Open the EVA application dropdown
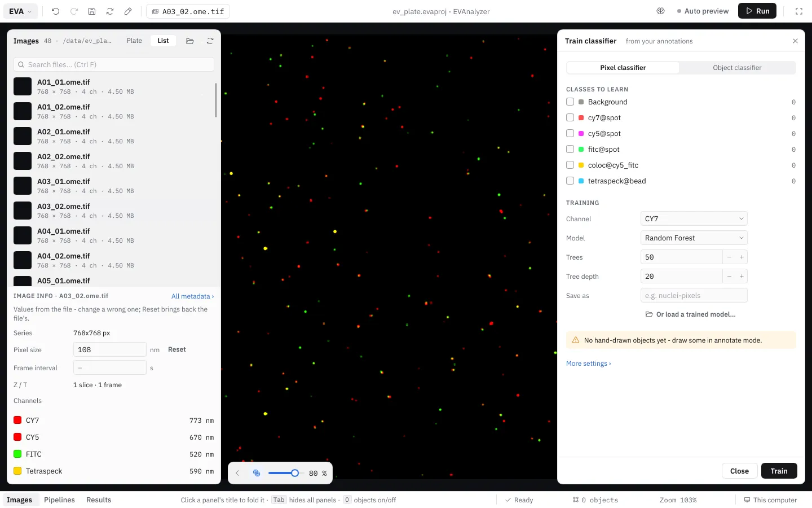 (21, 11)
